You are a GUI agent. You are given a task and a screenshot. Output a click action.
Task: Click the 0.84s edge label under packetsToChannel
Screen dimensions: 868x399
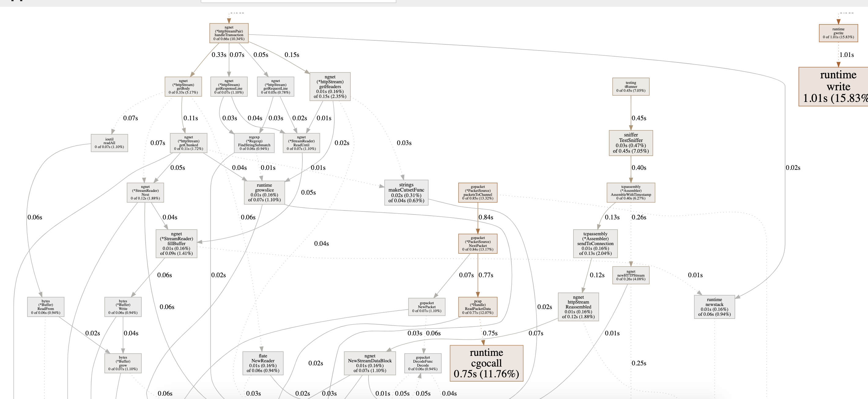[486, 217]
